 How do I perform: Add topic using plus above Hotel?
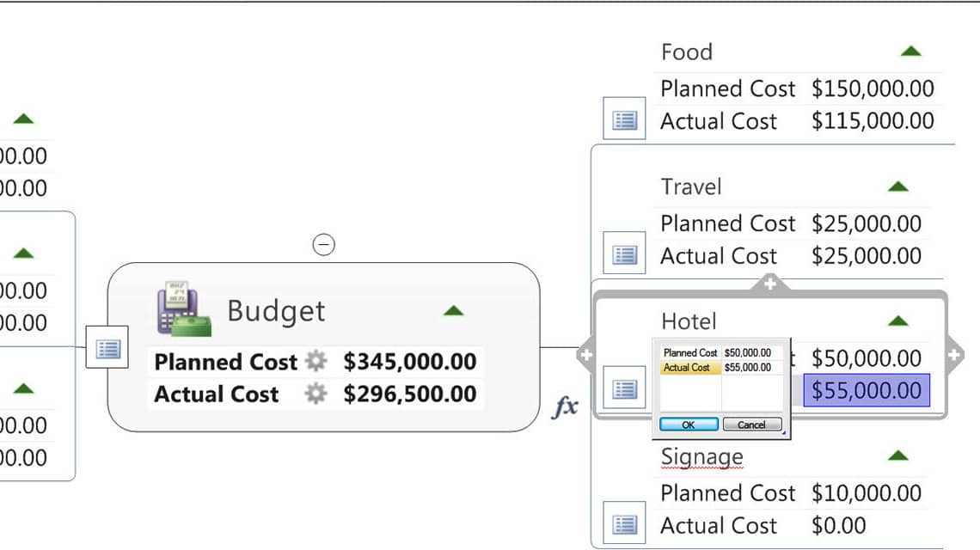(x=770, y=284)
